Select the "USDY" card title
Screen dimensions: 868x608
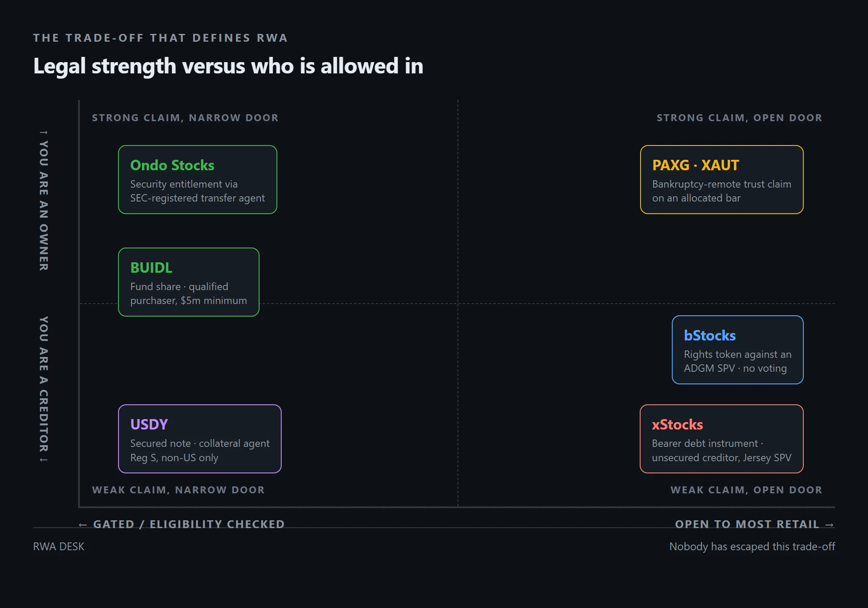click(x=149, y=424)
